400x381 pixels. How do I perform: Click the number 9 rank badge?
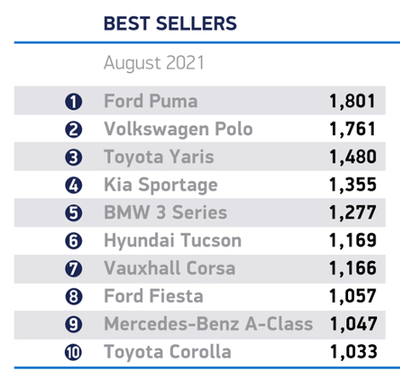[x=73, y=324]
